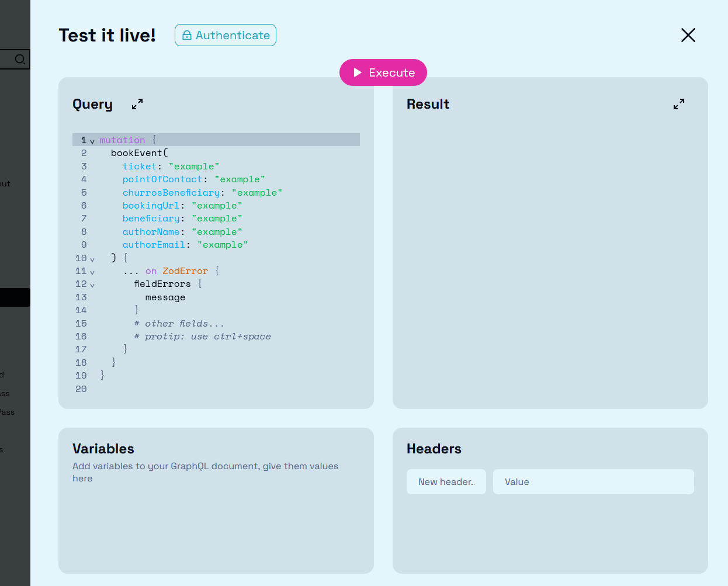
Task: Expand the Result panel to fullscreen
Action: (x=678, y=104)
